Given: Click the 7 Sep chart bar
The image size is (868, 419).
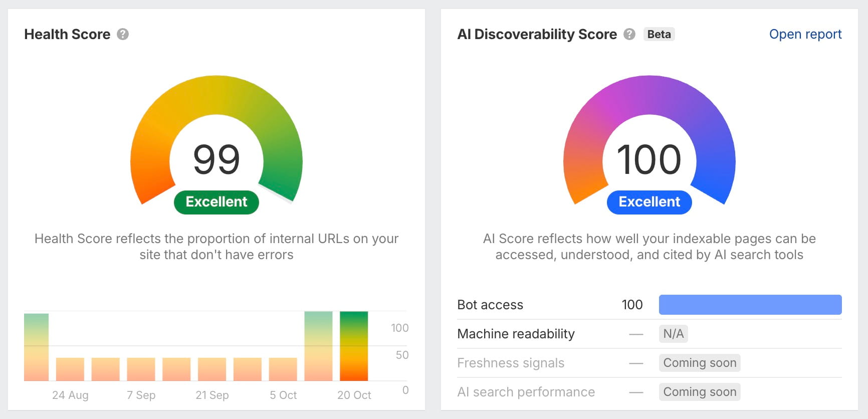Looking at the screenshot, I should tap(141, 369).
